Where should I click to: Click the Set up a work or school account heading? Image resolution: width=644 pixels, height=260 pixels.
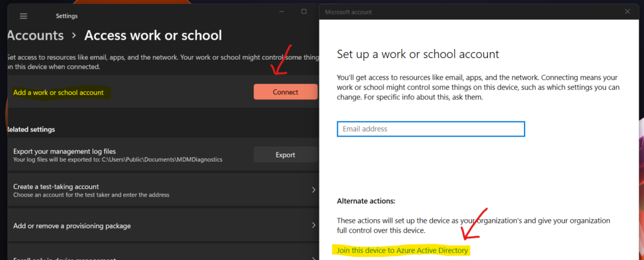(x=418, y=54)
